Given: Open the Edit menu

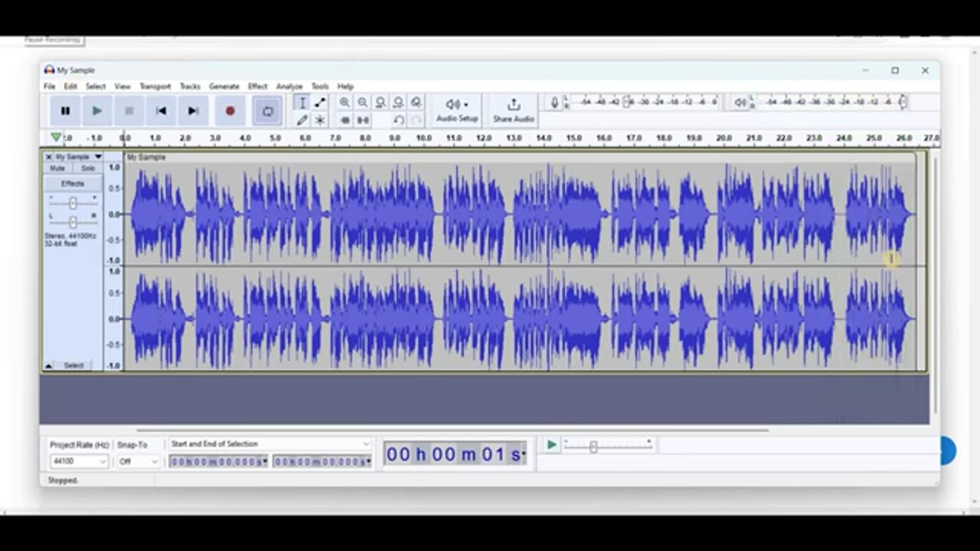Looking at the screenshot, I should click(70, 86).
